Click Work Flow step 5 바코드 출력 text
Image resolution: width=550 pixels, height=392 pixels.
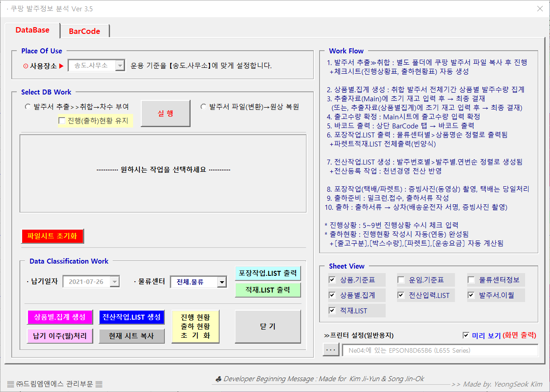400,126
